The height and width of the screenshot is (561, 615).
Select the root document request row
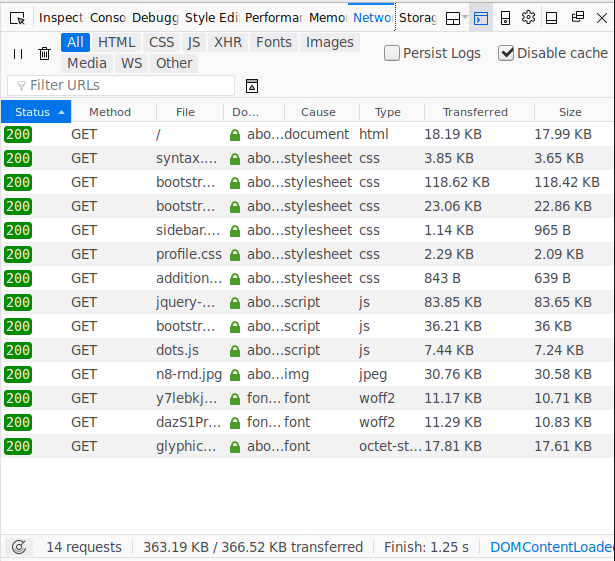(308, 135)
